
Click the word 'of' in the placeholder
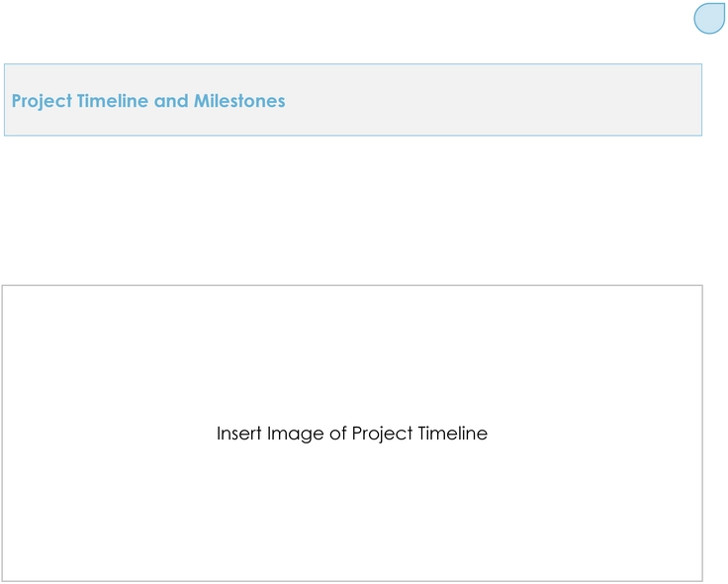(x=338, y=434)
